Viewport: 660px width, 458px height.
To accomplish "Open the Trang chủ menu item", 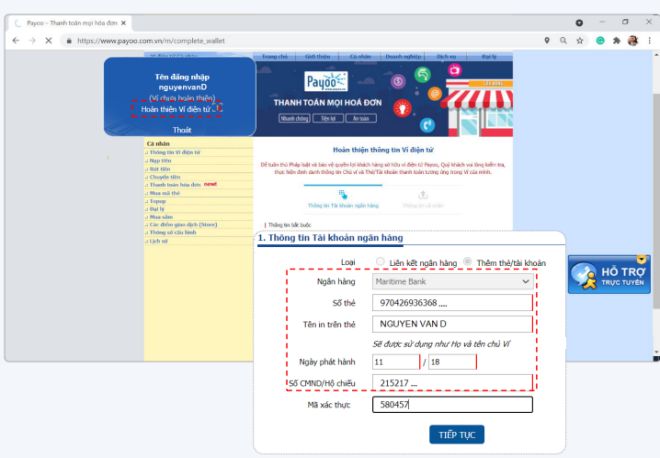I will click(275, 56).
